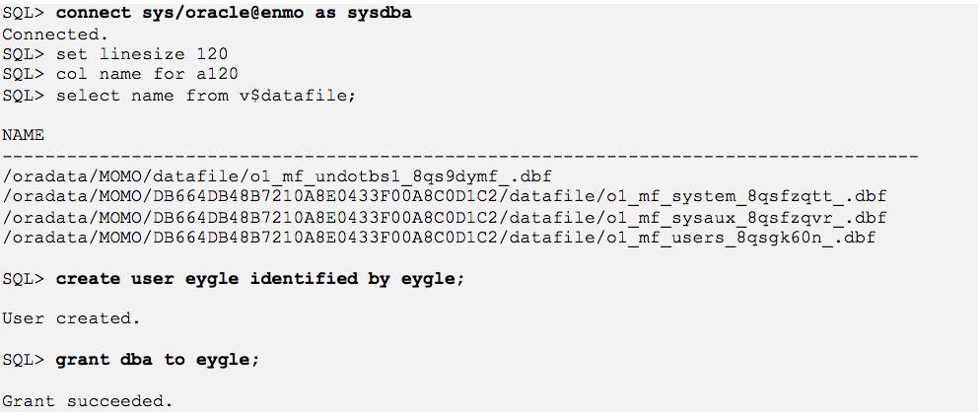Viewport: 980px width, 416px height.
Task: Click the NAME column header
Action: pyautogui.click(x=23, y=135)
